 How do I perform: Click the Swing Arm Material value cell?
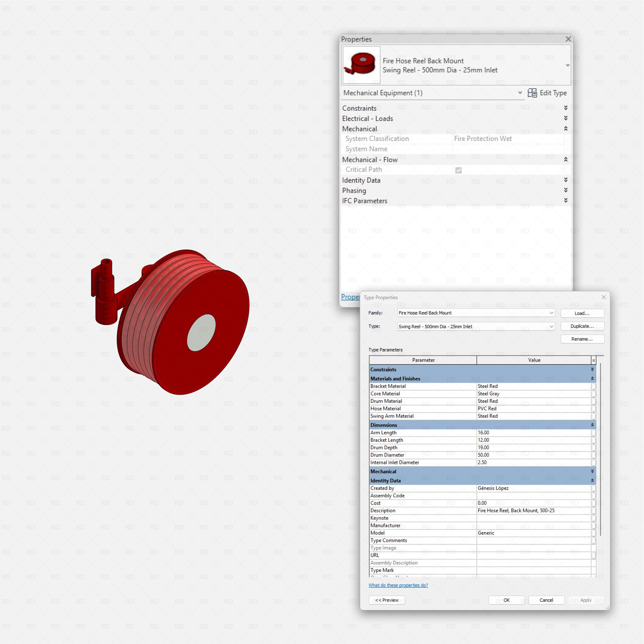point(534,416)
